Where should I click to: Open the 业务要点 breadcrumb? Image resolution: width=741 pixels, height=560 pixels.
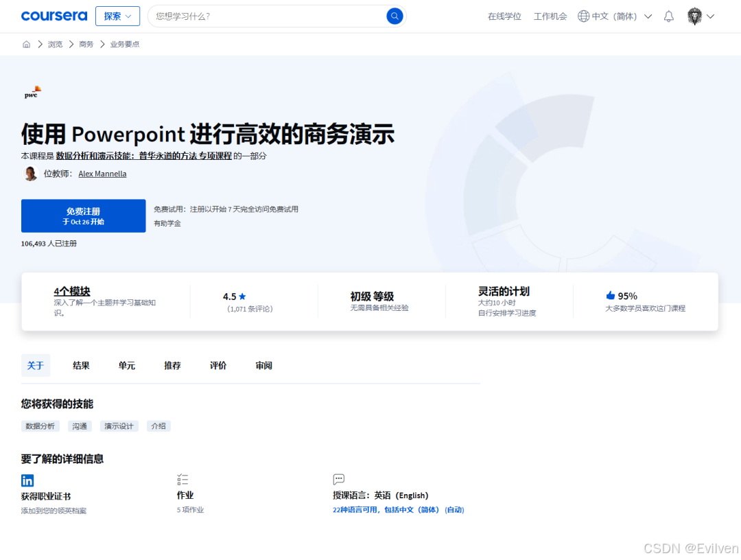click(x=125, y=44)
